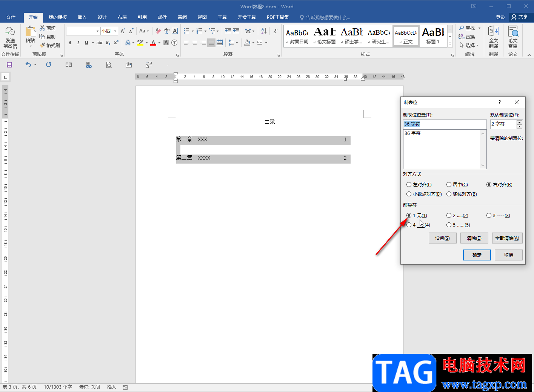Open font color dropdown arrow
Screen dimensions: 534x392
pyautogui.click(x=159, y=43)
